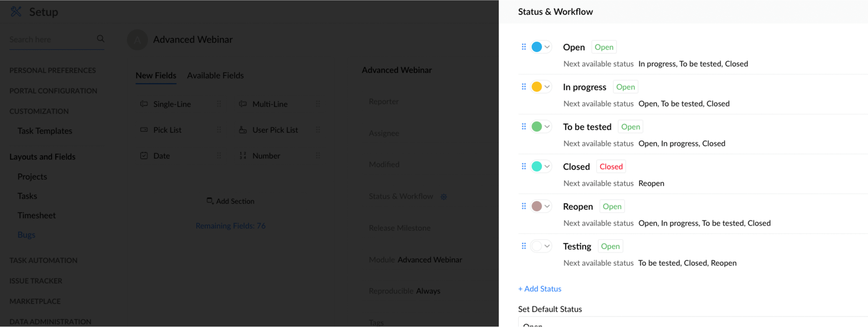
Task: Grab the To be tested drag handle
Action: [523, 126]
